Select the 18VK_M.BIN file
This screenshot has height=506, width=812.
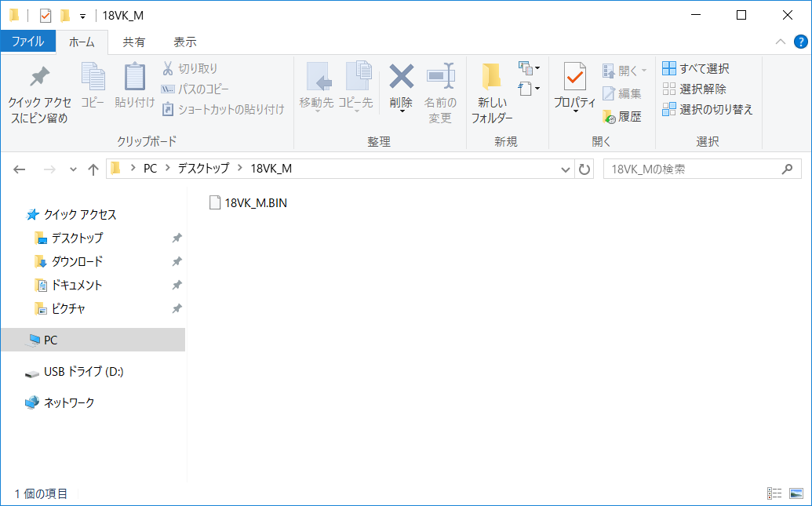[256, 203]
